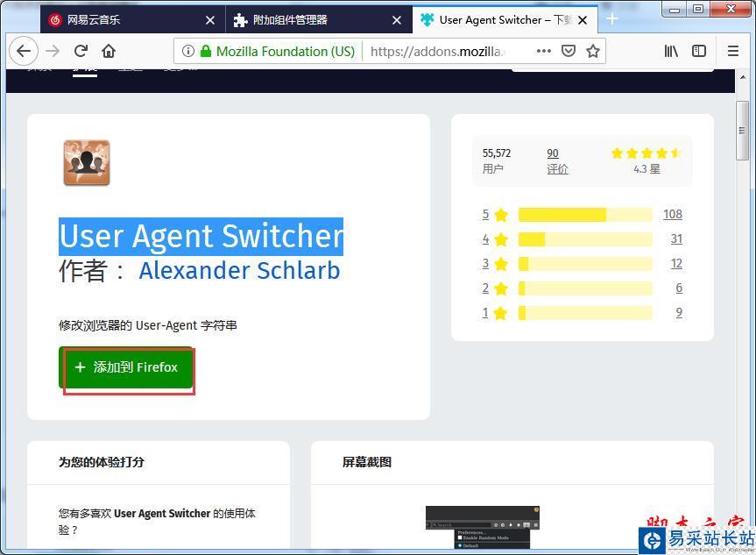Close the 网易云音乐 tab
This screenshot has height=555, width=756.
(210, 20)
